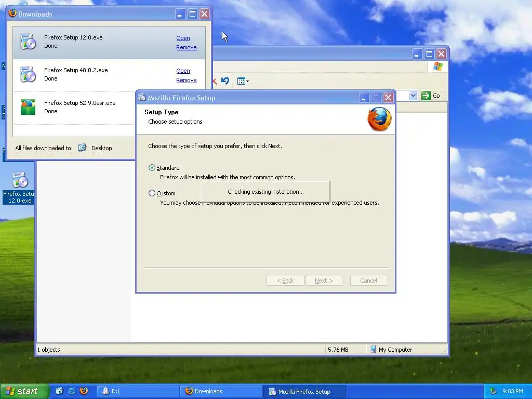Click the system tray network icon
This screenshot has width=532, height=399.
(x=494, y=391)
